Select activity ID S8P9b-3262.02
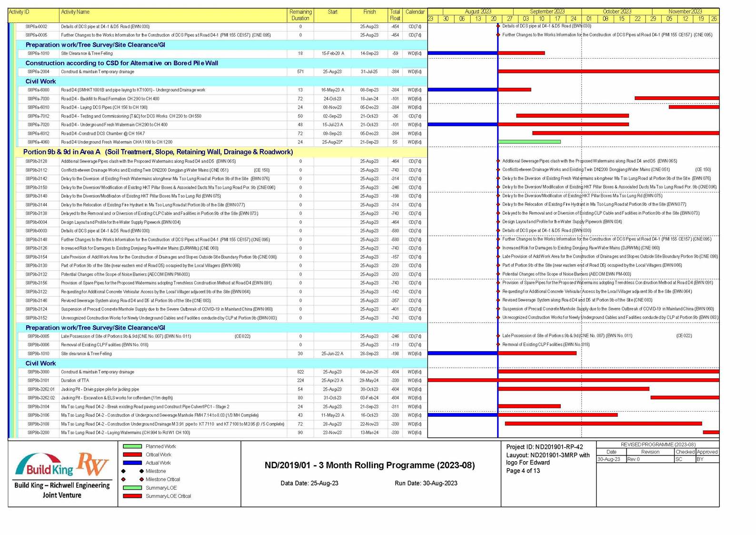The width and height of the screenshot is (756, 535). tap(41, 398)
